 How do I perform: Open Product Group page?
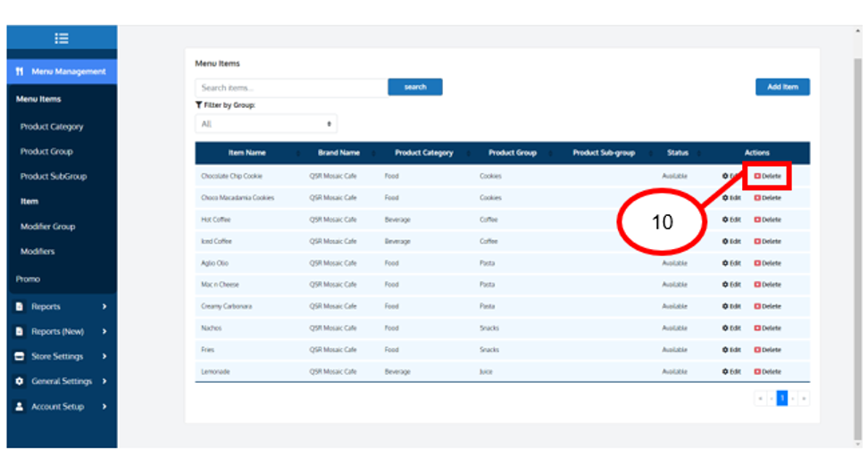(46, 151)
